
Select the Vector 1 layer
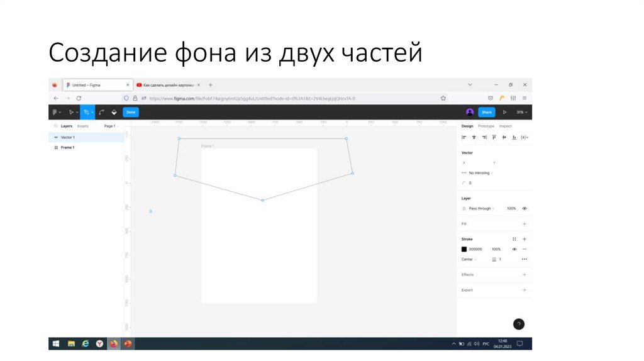(86, 137)
